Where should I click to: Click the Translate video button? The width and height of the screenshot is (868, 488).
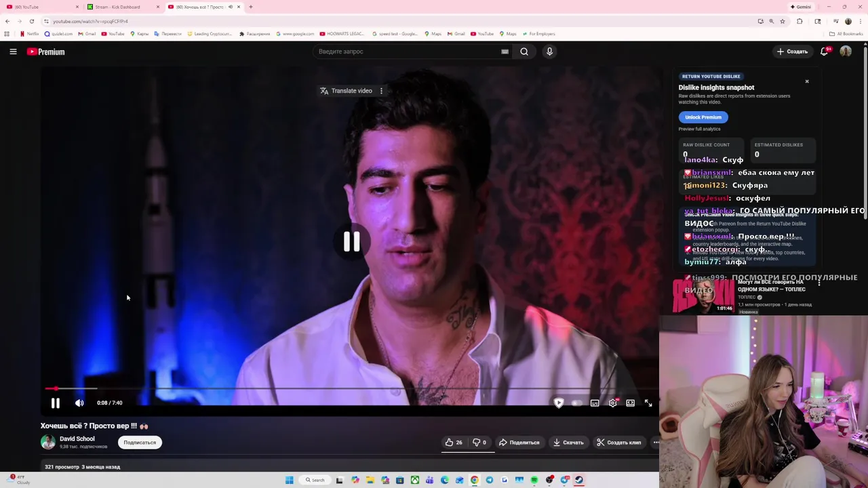(x=347, y=91)
